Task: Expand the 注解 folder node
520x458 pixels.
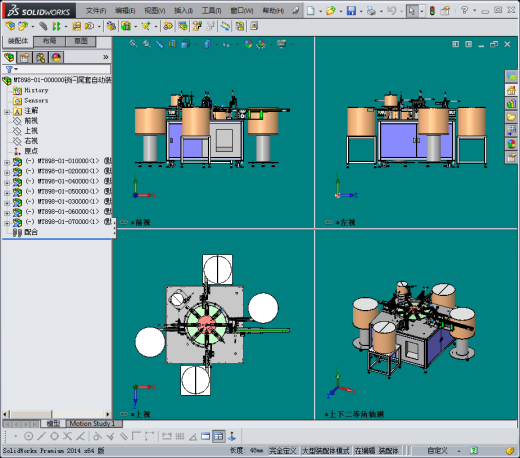Action: (x=7, y=112)
